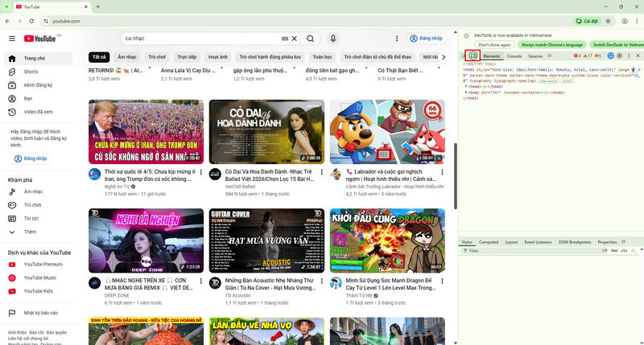The width and height of the screenshot is (644, 345).
Task: Open YouTube Music in the sidebar
Action: 39,277
